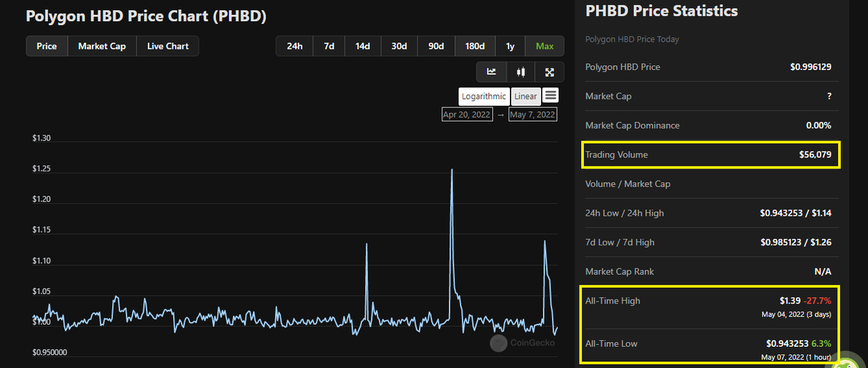Click 24h Low / 24h High values
Viewport: 868px width, 368px height.
click(x=796, y=213)
